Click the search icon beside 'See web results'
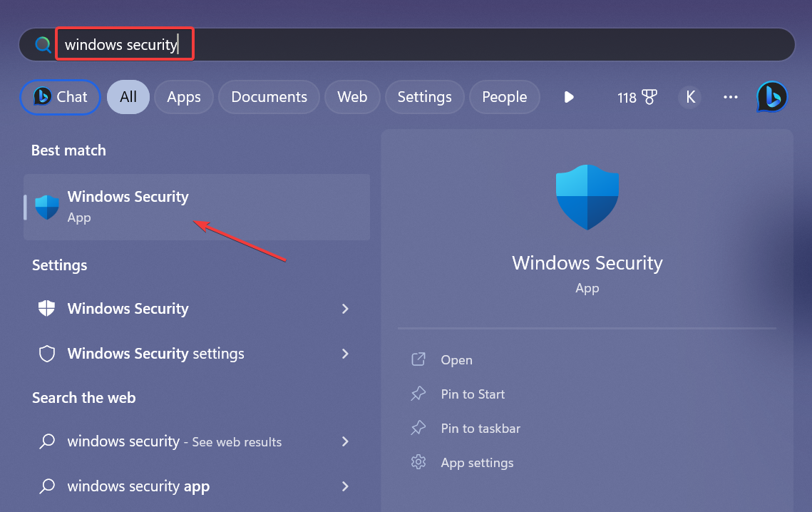 tap(47, 441)
